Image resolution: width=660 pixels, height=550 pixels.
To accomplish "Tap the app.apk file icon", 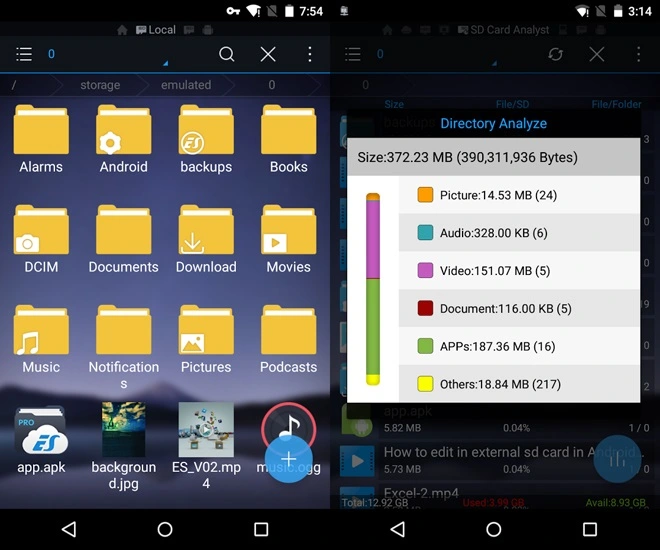I will coord(41,431).
